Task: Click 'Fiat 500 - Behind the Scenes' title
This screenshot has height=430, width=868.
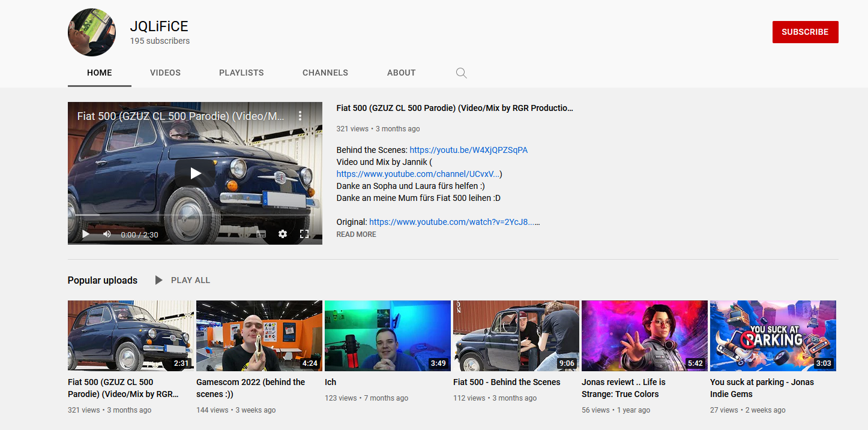Action: [x=507, y=382]
